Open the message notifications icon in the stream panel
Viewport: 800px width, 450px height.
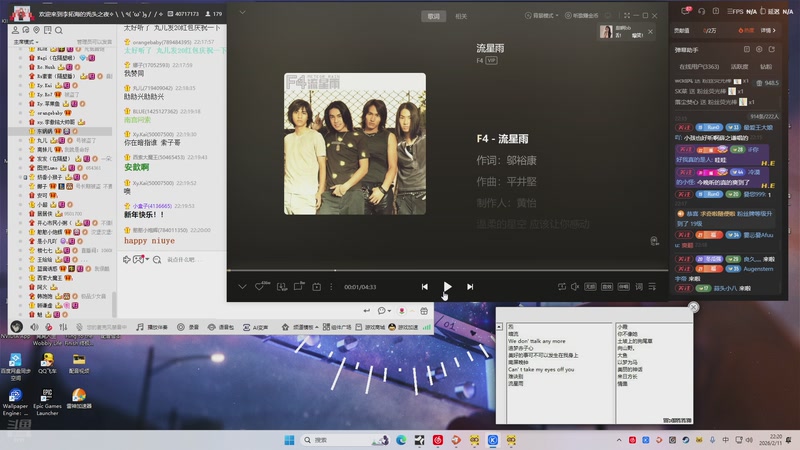tap(686, 11)
